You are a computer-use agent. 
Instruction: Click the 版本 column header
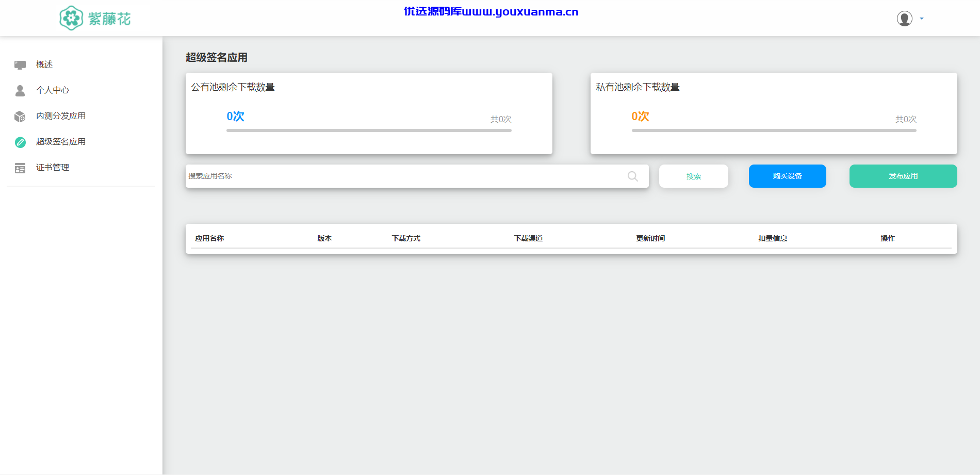click(324, 238)
